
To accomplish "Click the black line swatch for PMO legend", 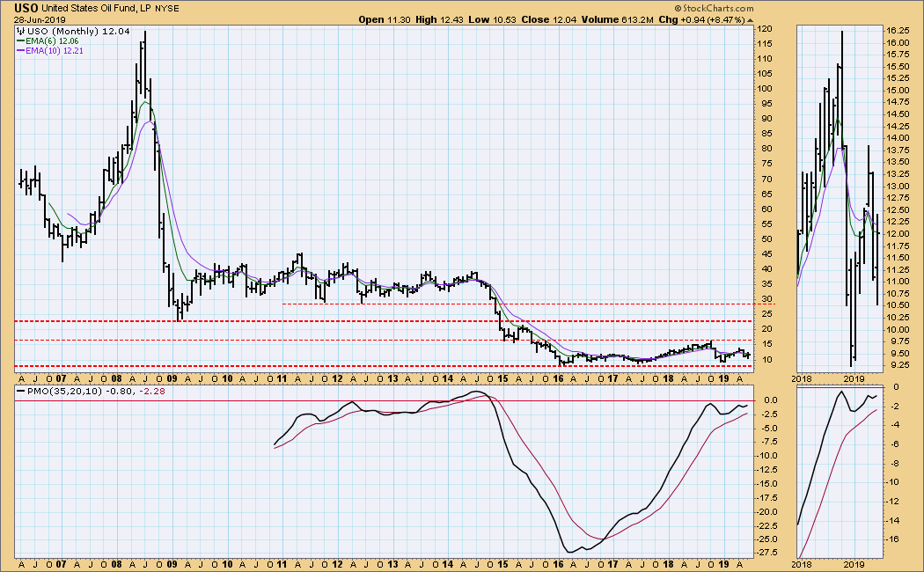I will pos(21,391).
